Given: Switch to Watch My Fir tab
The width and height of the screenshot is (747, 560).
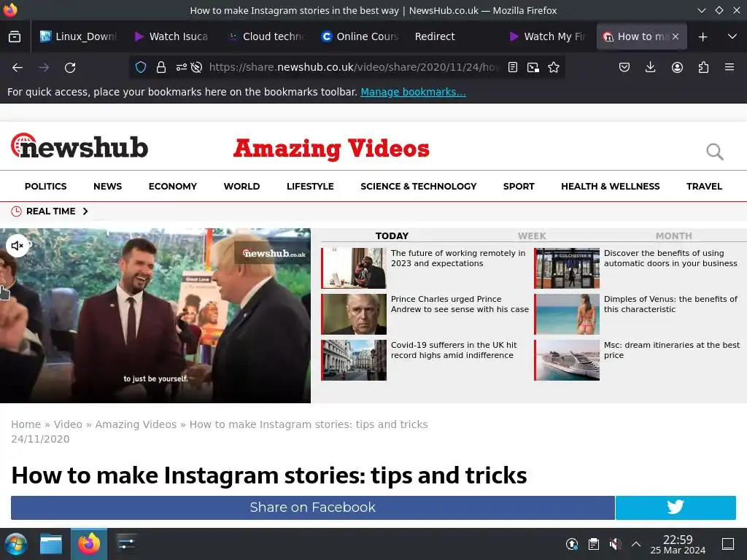Looking at the screenshot, I should click(546, 36).
